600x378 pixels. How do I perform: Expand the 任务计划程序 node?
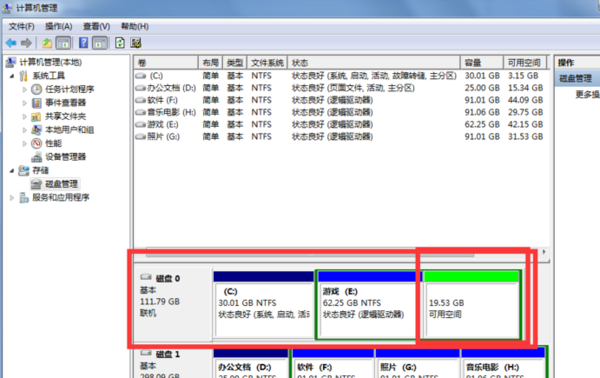pyautogui.click(x=24, y=90)
